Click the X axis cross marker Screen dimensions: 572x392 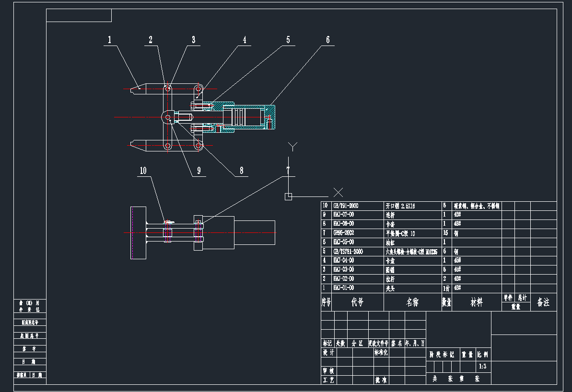pyautogui.click(x=338, y=192)
